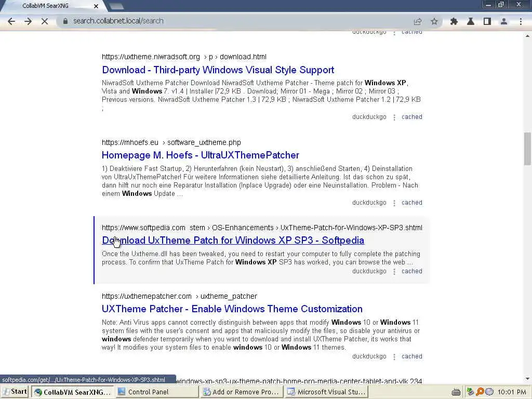
Task: Expand options dots for Softpedia result
Action: tap(394, 272)
